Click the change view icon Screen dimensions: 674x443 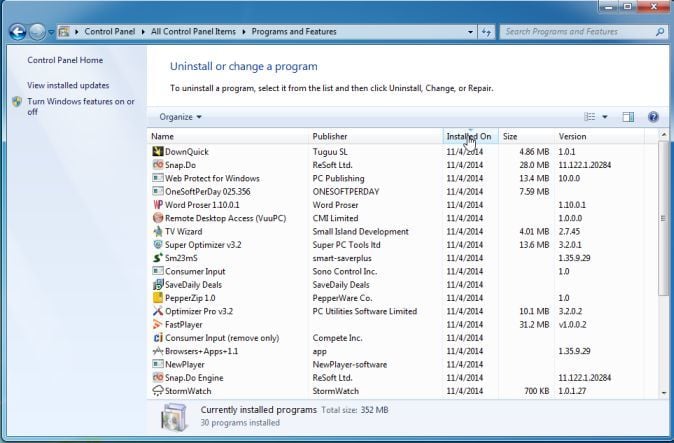point(590,117)
